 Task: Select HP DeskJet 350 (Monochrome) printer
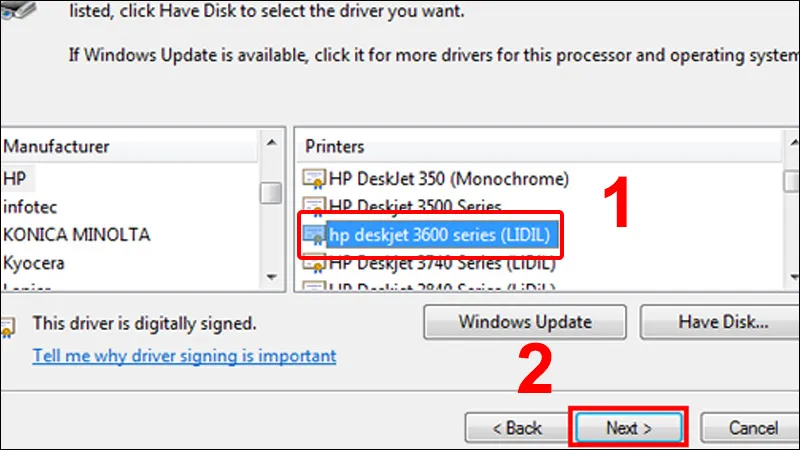(x=448, y=180)
